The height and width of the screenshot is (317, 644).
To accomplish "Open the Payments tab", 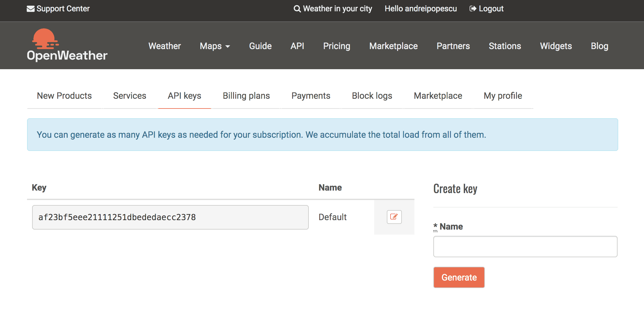I will pyautogui.click(x=311, y=96).
